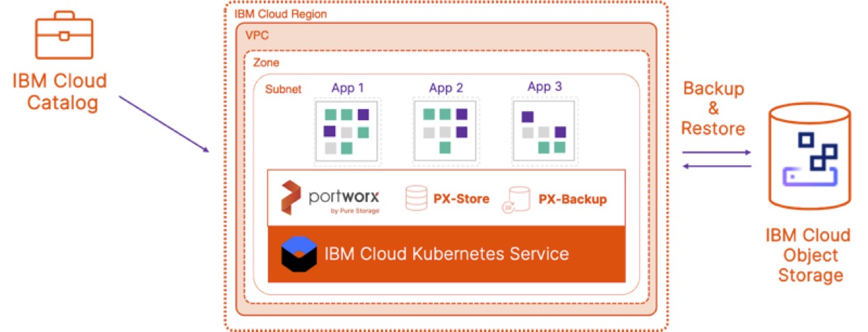
Task: Click the "IBM Cloud Object Storage" label
Action: tap(807, 255)
